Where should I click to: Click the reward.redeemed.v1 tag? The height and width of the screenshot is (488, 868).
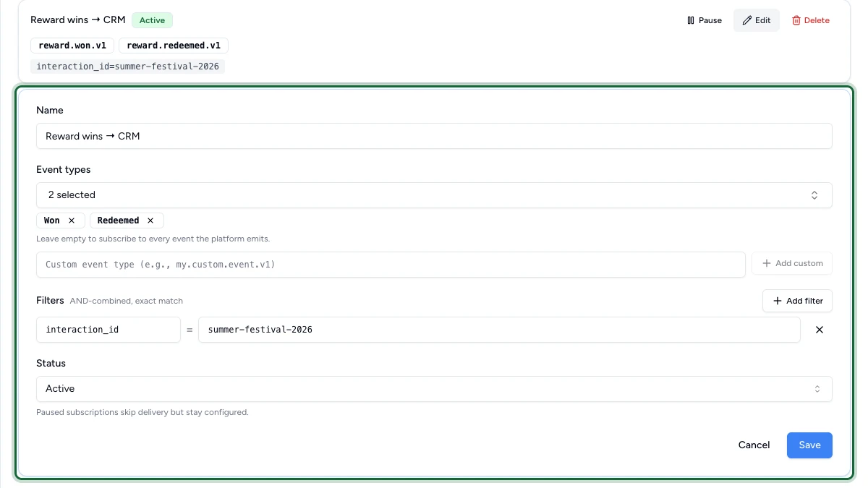[174, 46]
